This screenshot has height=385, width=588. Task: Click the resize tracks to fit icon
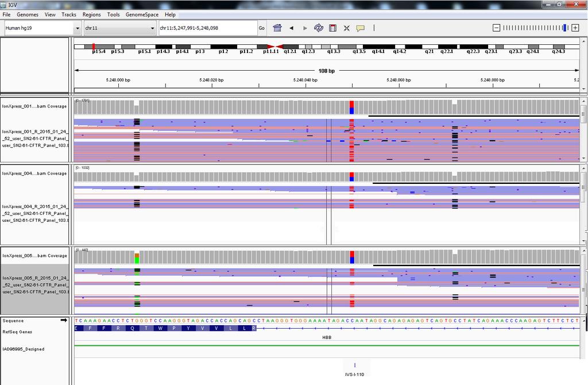click(346, 28)
